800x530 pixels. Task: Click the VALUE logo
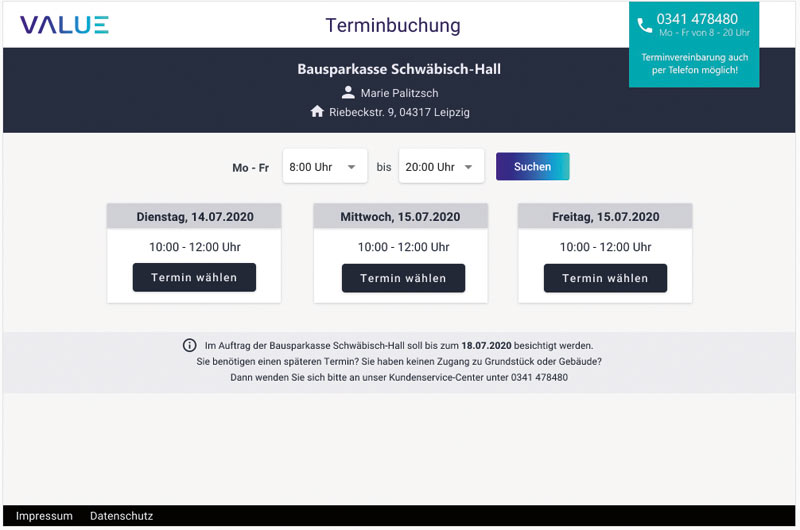click(64, 24)
